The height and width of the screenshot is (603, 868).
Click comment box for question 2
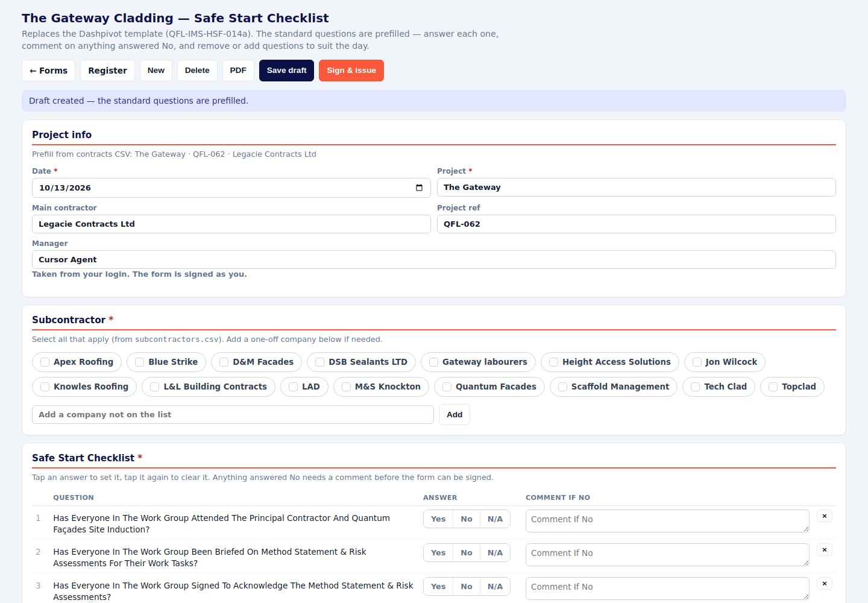point(667,555)
